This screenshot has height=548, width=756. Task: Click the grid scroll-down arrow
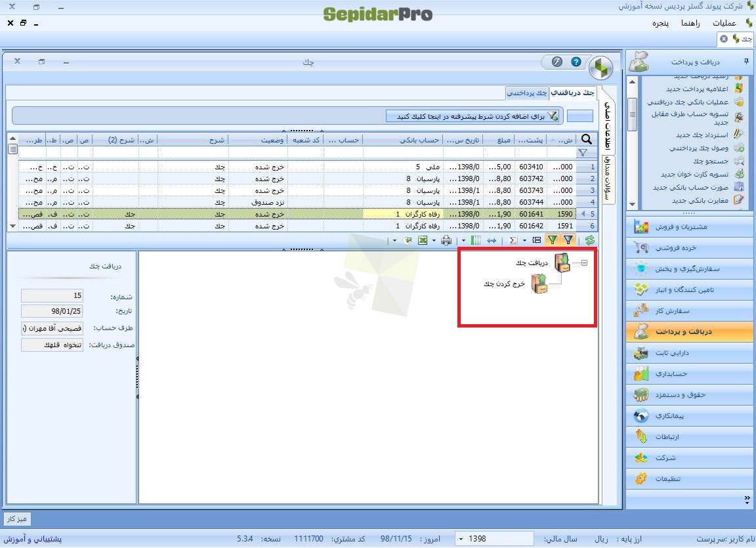tap(12, 226)
